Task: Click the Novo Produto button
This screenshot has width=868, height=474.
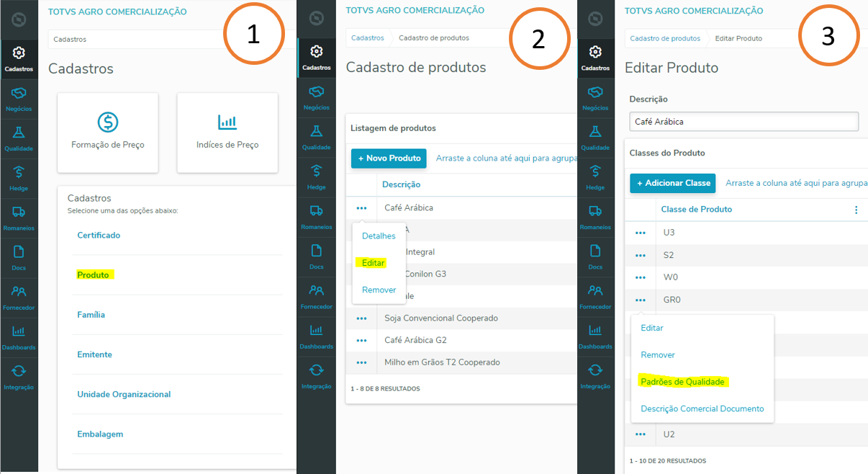Action: coord(389,158)
